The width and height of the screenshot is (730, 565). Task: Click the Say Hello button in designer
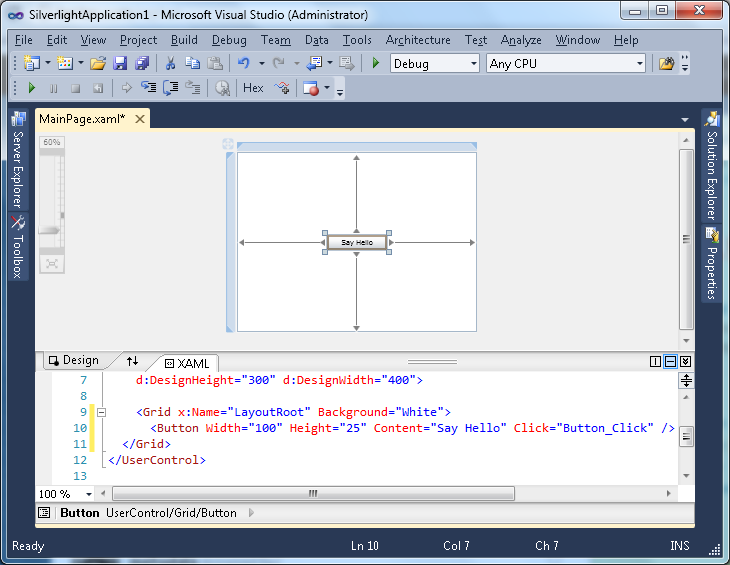click(357, 243)
